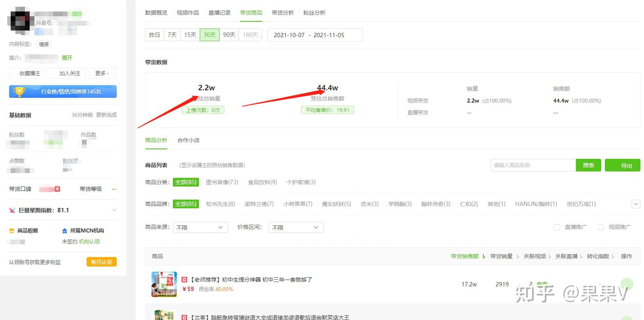This screenshot has width=644, height=320.
Task: Click the 所属MCN机构 building icon
Action: pos(65,230)
